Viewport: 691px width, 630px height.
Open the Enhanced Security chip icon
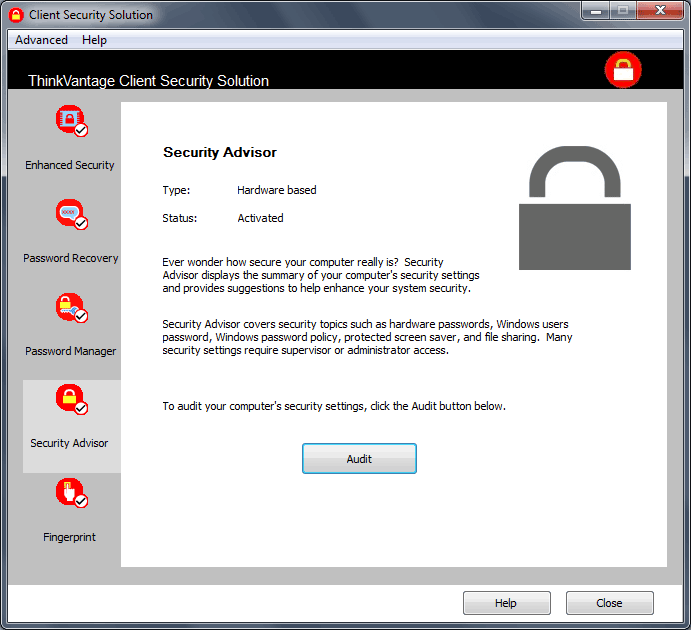click(x=71, y=121)
